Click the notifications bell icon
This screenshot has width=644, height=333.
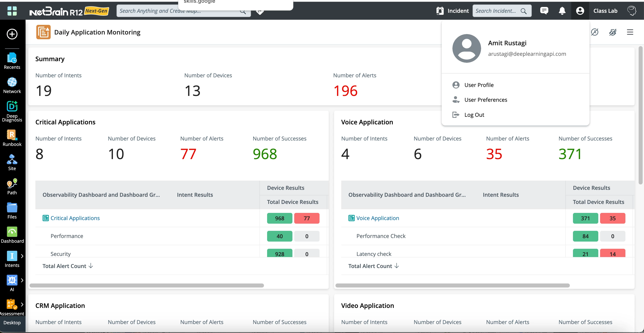tap(562, 11)
